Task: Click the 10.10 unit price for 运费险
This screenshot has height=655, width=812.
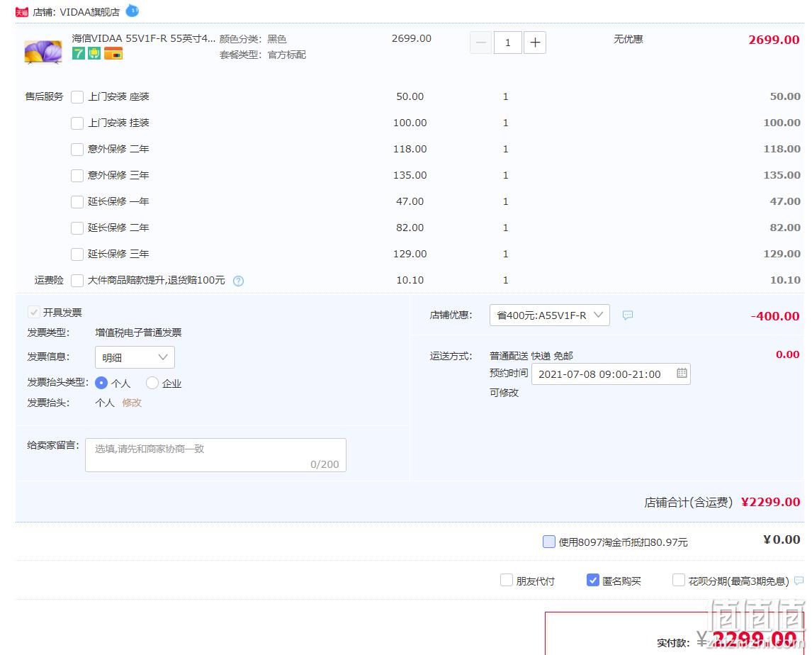Action: tap(410, 280)
